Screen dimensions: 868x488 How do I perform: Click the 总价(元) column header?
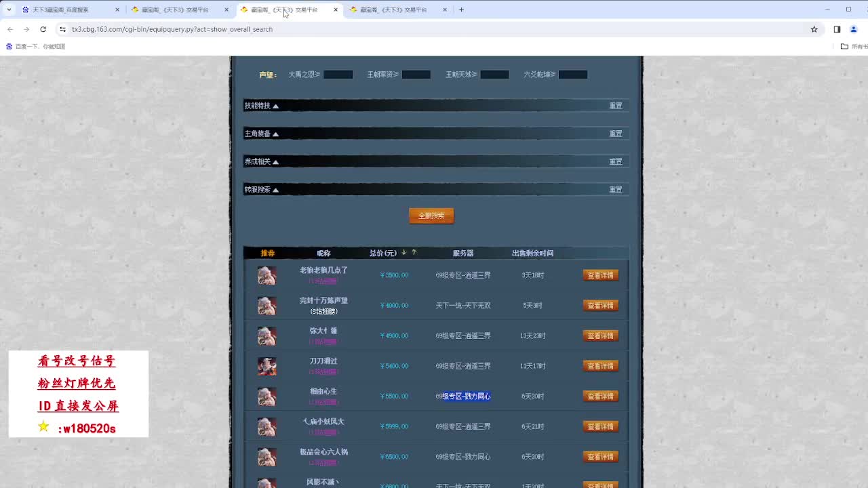point(383,253)
